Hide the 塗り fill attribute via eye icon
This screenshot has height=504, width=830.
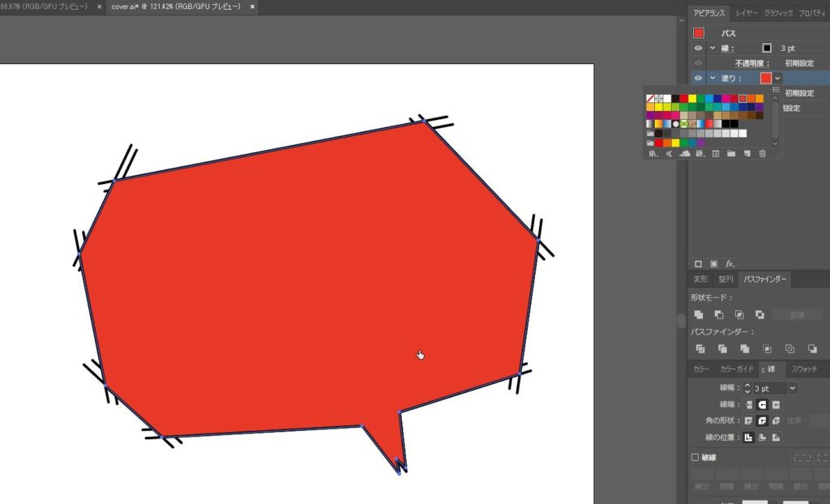coord(699,78)
